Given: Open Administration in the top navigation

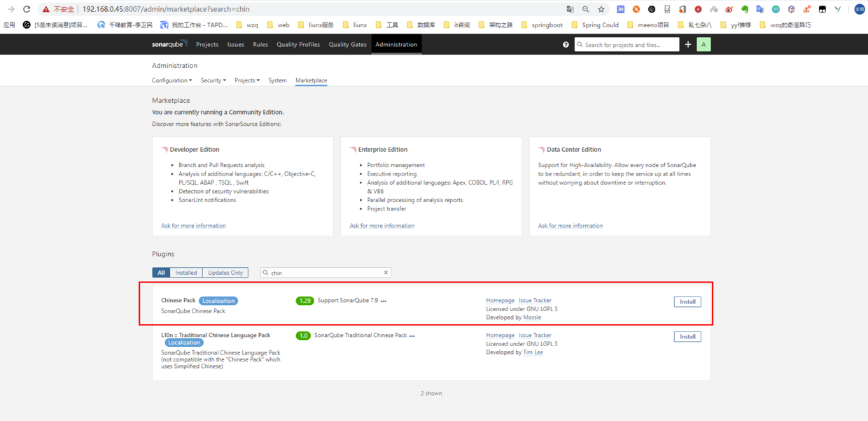Looking at the screenshot, I should (396, 44).
